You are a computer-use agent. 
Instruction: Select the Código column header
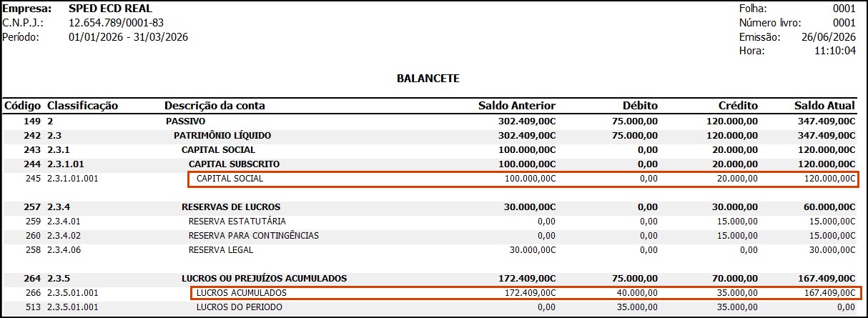click(23, 106)
